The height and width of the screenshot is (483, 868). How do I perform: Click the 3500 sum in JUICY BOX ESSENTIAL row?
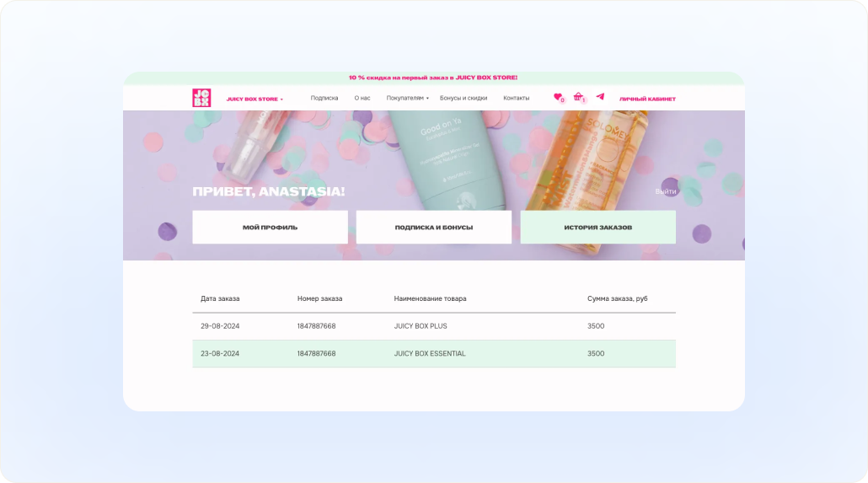(x=596, y=353)
